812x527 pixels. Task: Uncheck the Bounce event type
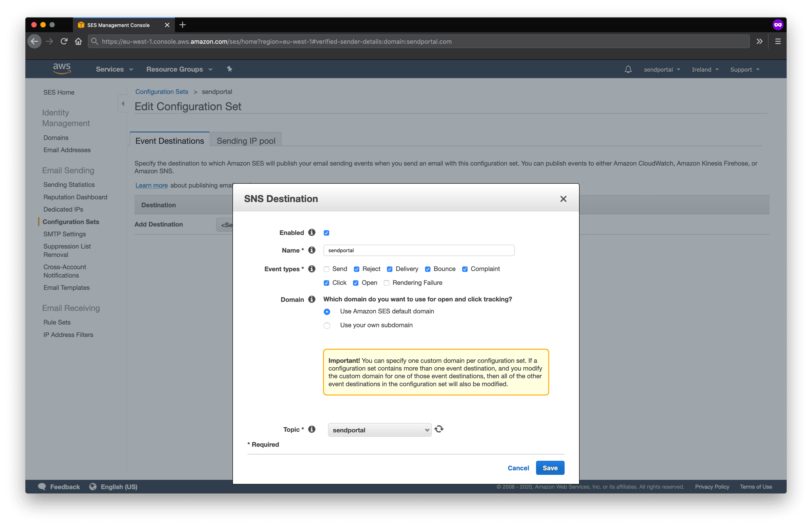coord(428,269)
